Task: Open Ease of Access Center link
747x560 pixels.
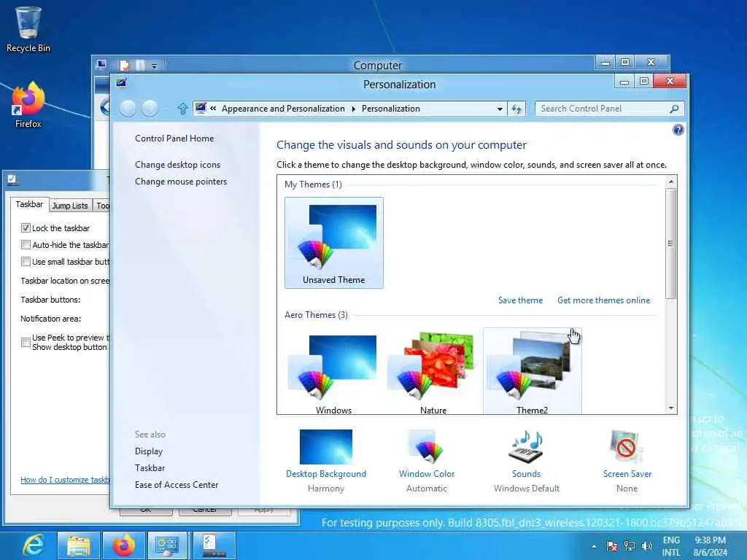Action: click(177, 484)
